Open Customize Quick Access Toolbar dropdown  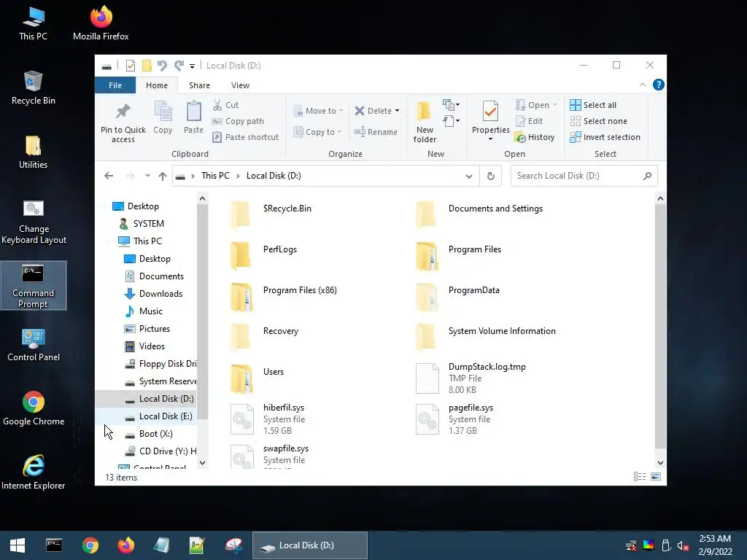click(x=192, y=66)
